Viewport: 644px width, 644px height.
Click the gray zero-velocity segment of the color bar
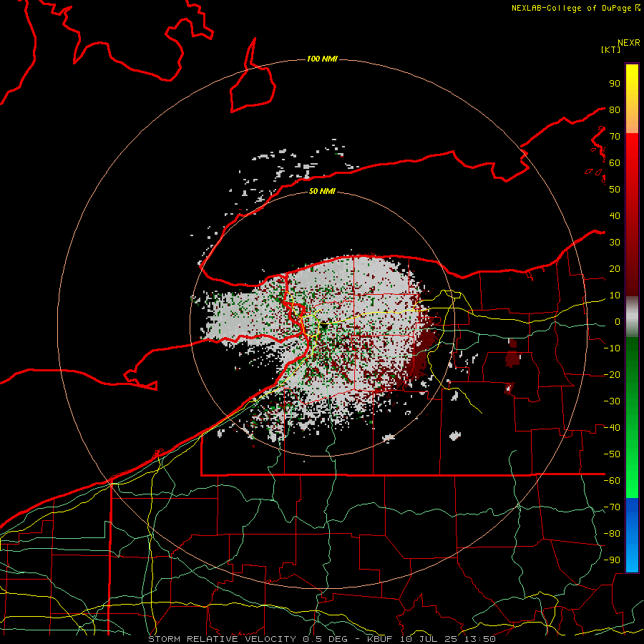pos(632,317)
